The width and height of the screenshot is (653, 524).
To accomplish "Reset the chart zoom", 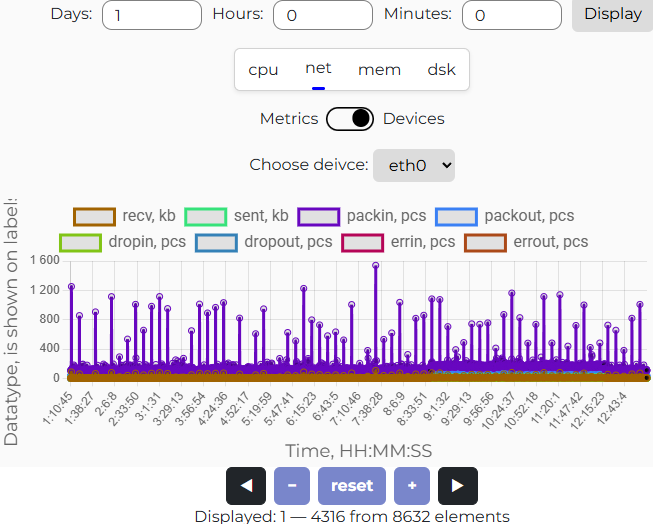I will (352, 486).
